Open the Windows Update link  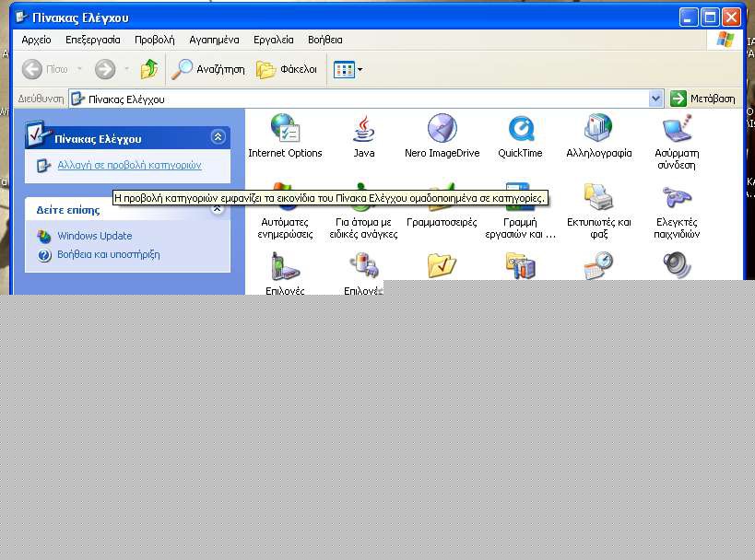(94, 236)
